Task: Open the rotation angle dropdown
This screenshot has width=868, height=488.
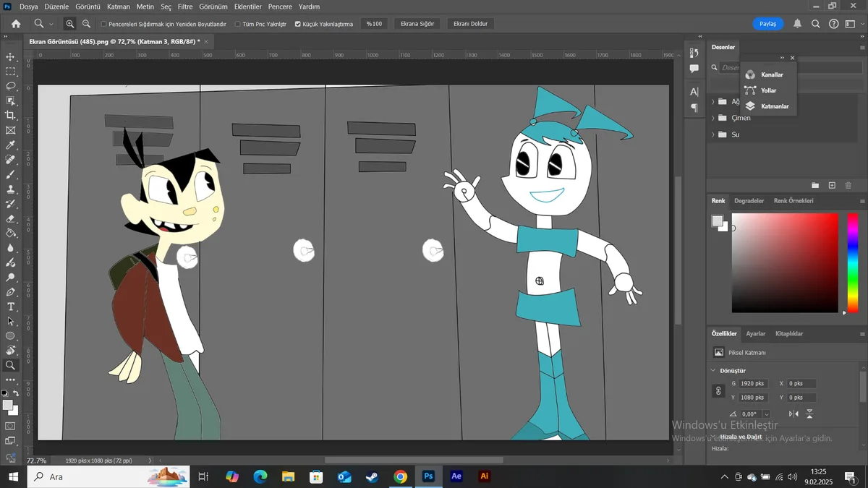Action: point(767,414)
